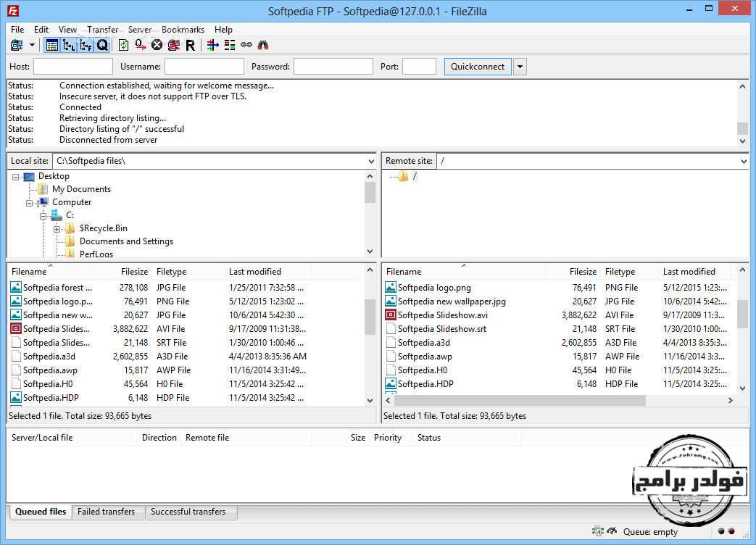Open the Quickconnect history dropdown
The height and width of the screenshot is (545, 756).
[520, 67]
